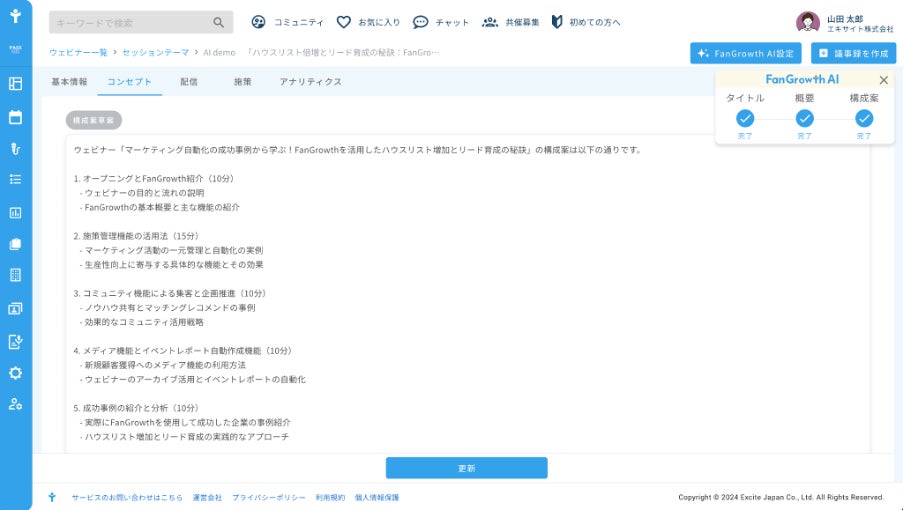The width and height of the screenshot is (904, 510).
Task: Click the 概要 completed checkmark
Action: click(804, 119)
